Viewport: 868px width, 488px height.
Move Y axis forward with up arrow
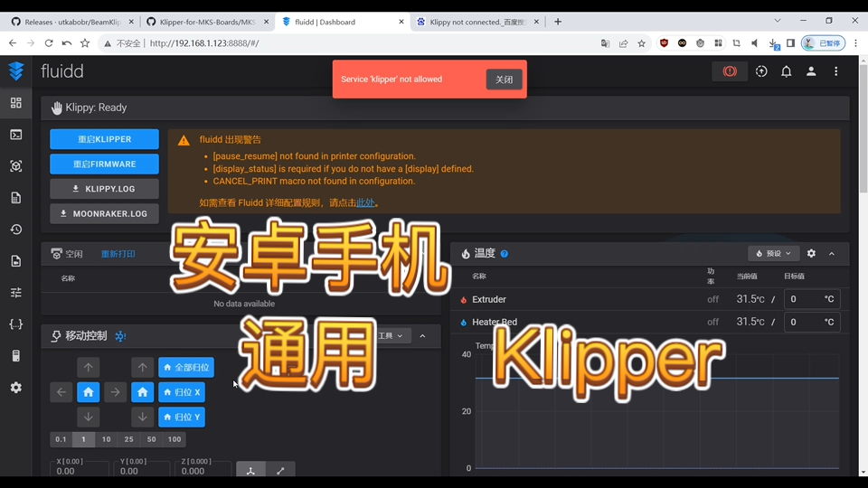click(88, 368)
